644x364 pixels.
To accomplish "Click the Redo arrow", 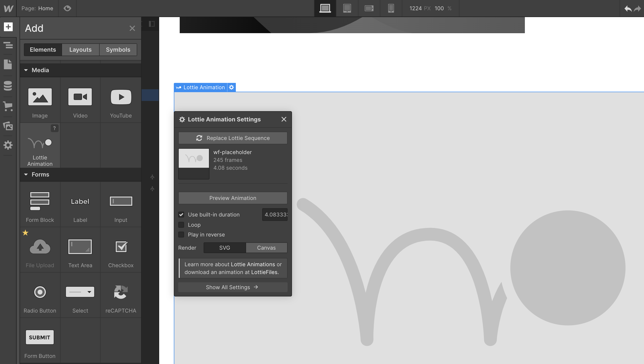I will (637, 9).
